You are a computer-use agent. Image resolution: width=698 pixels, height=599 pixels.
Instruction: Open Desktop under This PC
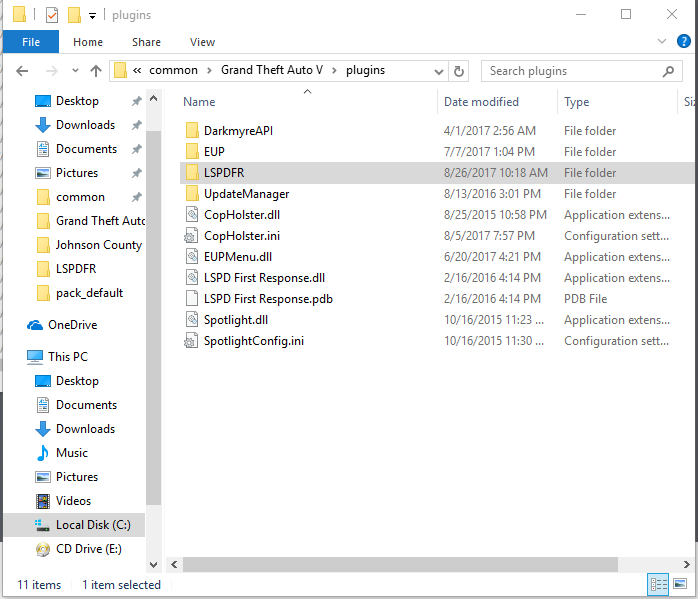pos(77,381)
